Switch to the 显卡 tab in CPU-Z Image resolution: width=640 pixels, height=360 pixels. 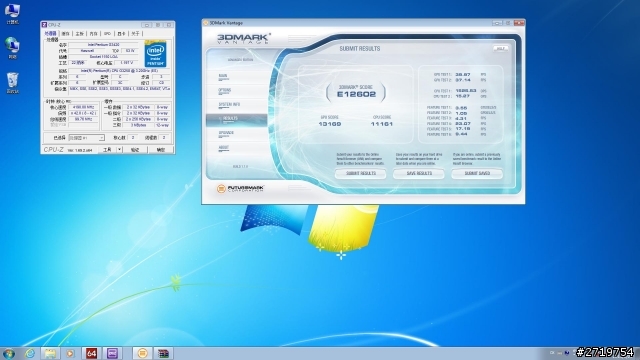(122, 33)
